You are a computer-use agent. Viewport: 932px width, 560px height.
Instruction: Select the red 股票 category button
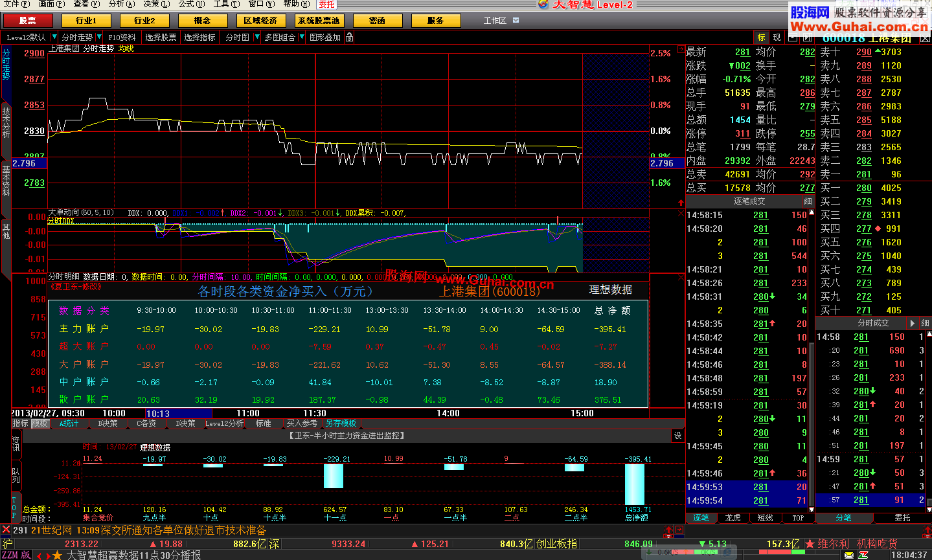click(28, 21)
